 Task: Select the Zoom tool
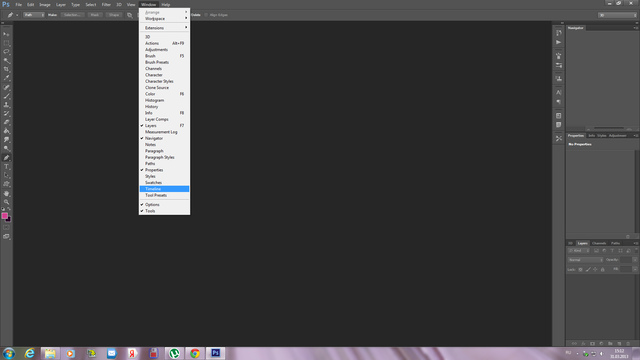[6, 202]
